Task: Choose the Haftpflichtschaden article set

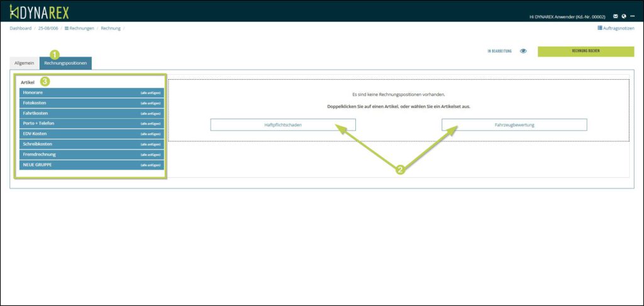Action: click(x=283, y=125)
